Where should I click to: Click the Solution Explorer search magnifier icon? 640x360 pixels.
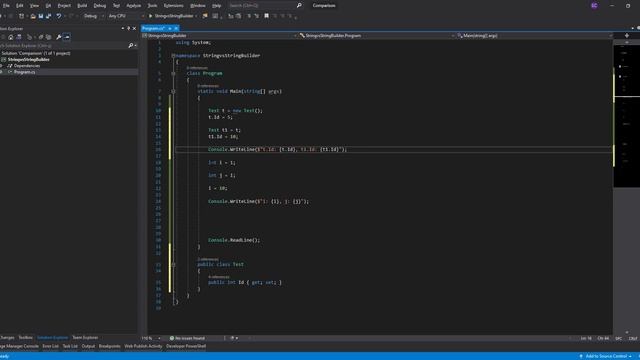(131, 46)
